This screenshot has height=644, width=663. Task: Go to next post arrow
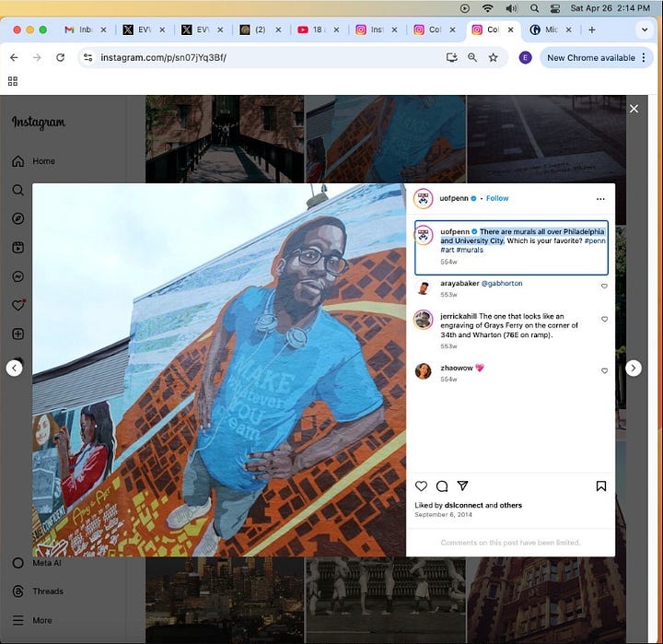[x=633, y=369]
